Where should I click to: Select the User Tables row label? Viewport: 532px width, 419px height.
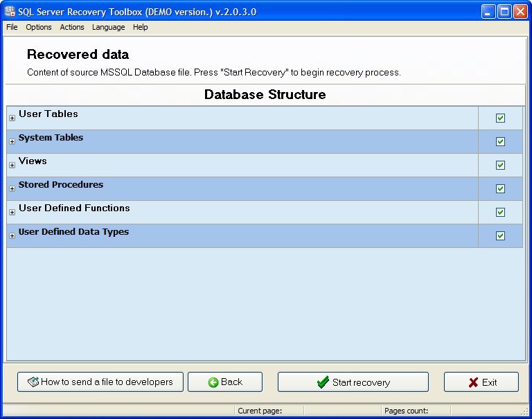[x=48, y=114]
